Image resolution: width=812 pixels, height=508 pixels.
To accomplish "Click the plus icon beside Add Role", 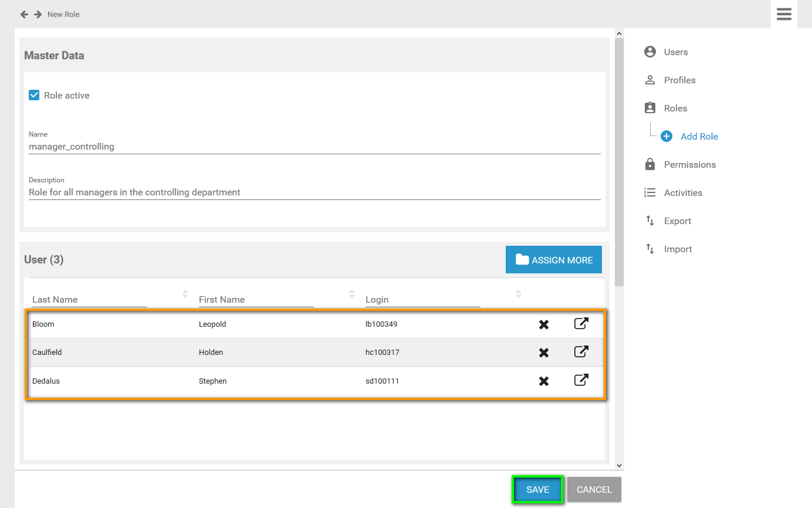I will 666,136.
